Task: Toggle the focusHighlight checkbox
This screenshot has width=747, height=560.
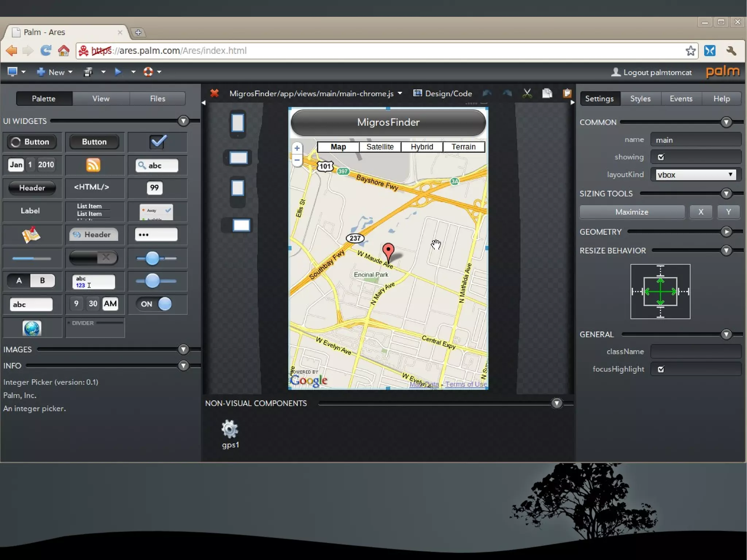Action: click(661, 369)
